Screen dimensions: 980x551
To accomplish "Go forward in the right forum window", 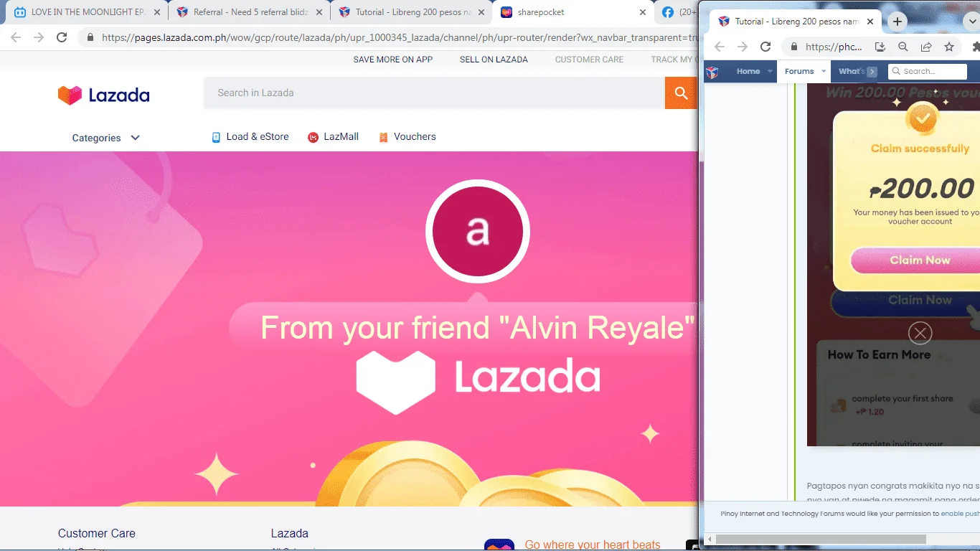I will point(743,47).
